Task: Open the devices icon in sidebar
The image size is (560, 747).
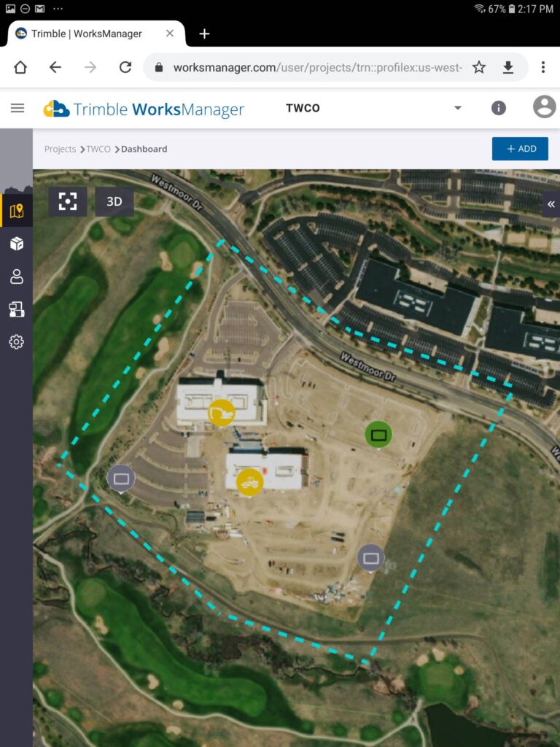Action: pos(17,309)
